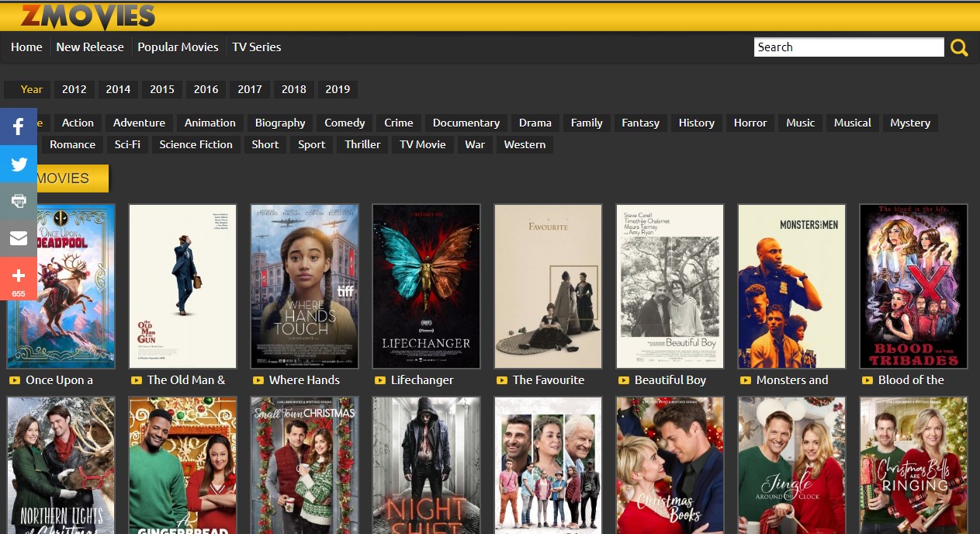Select the Drama genre
Image resolution: width=980 pixels, height=534 pixels.
pyautogui.click(x=535, y=123)
